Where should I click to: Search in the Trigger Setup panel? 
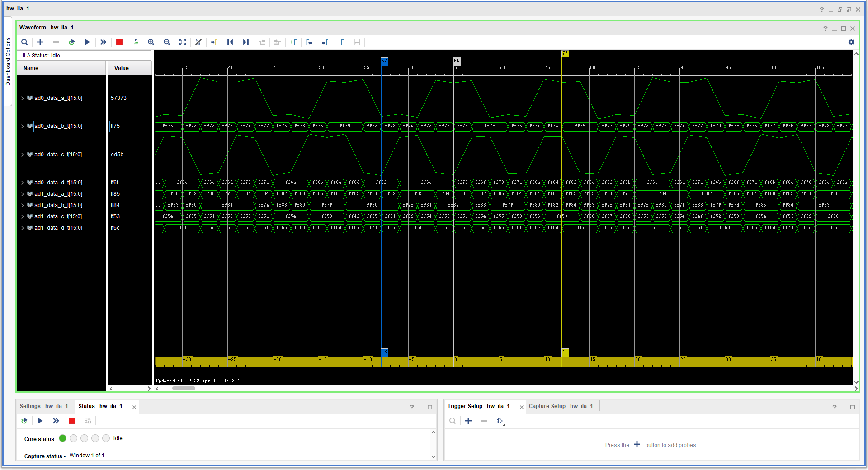pos(453,421)
